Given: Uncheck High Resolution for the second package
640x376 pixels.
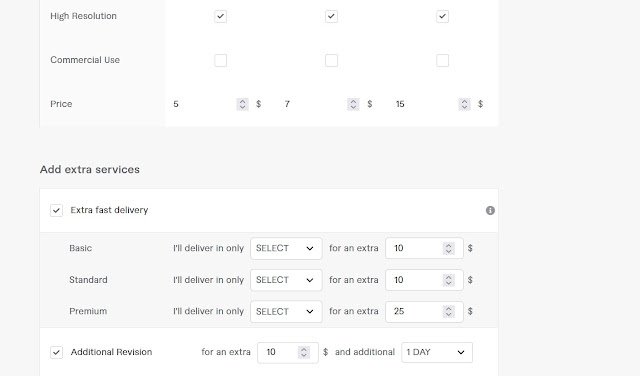Looking at the screenshot, I should point(331,16).
